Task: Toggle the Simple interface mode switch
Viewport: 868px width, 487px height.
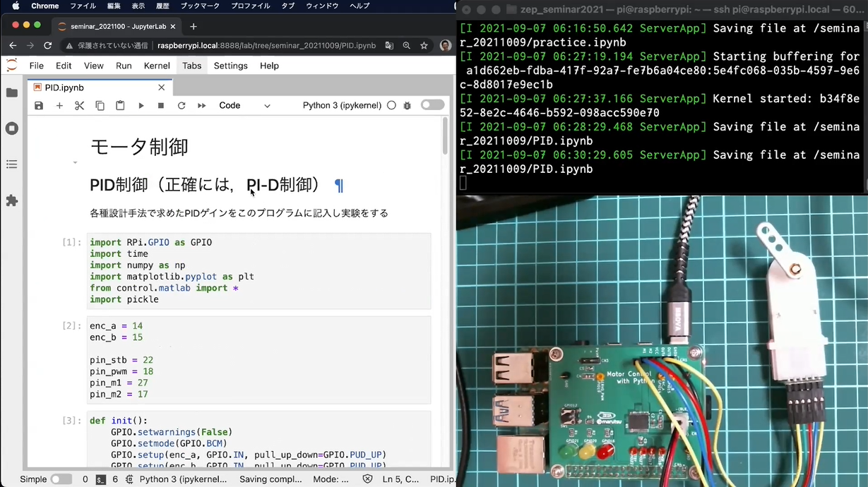Action: click(61, 479)
